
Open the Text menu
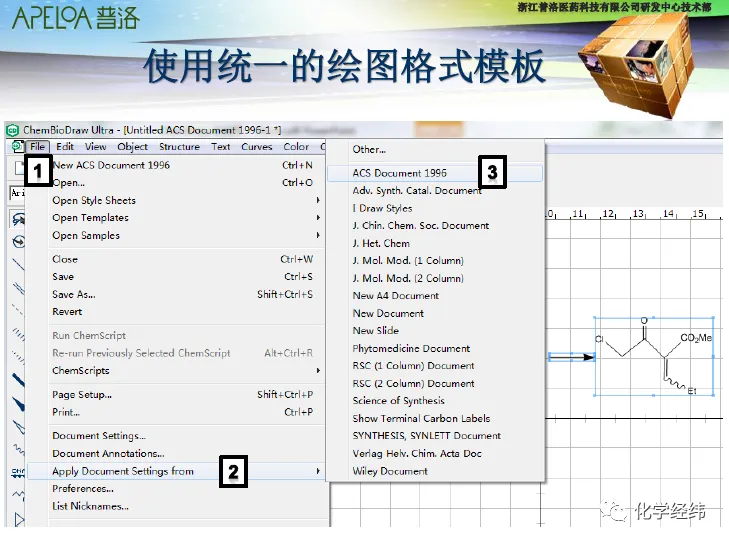click(220, 147)
